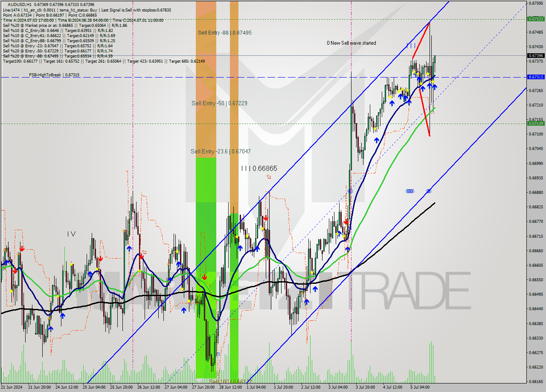The width and height of the screenshot is (546, 392).
Task: Click the 'Sell Entry -50 | 0.67229' label
Action: point(219,103)
